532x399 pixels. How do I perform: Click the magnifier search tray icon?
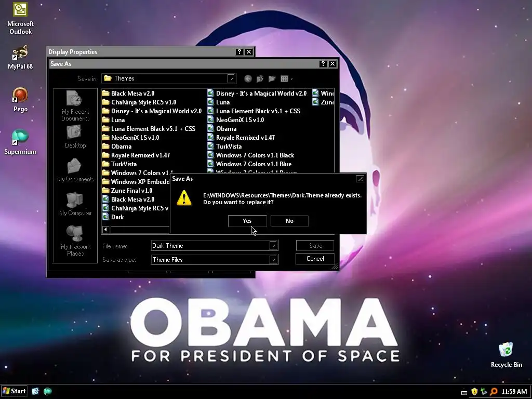pyautogui.click(x=494, y=392)
